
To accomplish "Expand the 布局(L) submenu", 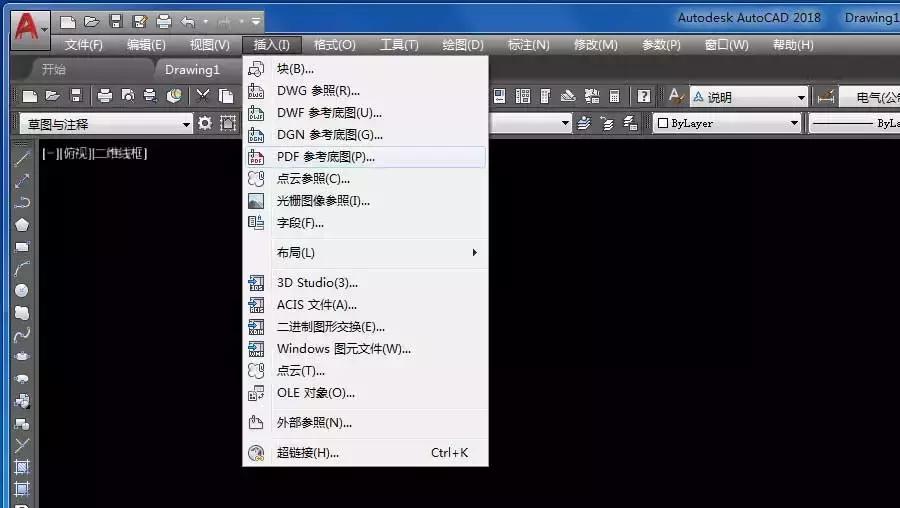I will click(366, 253).
